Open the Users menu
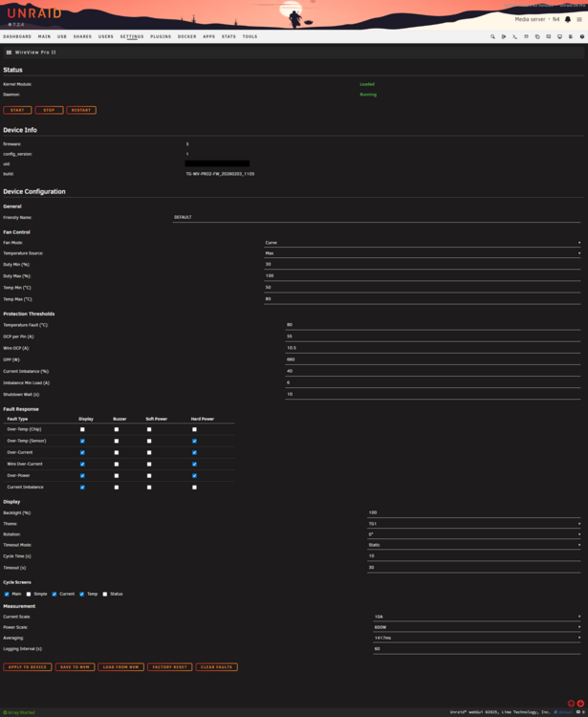This screenshot has height=717, width=588. click(x=105, y=36)
